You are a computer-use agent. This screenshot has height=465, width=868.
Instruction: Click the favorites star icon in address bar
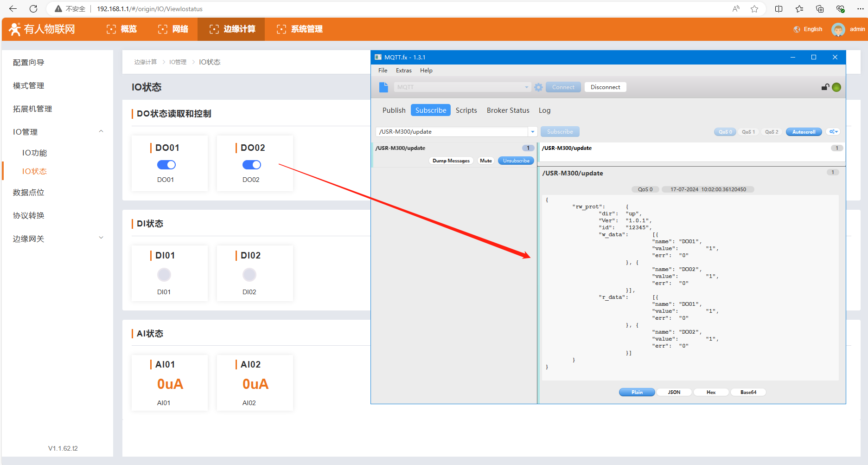point(754,9)
